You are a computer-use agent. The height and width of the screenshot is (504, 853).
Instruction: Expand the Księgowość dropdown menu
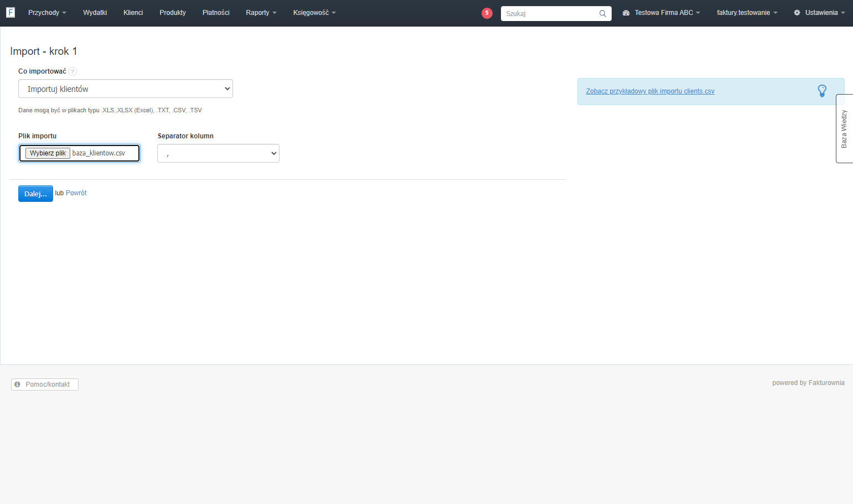pos(314,13)
